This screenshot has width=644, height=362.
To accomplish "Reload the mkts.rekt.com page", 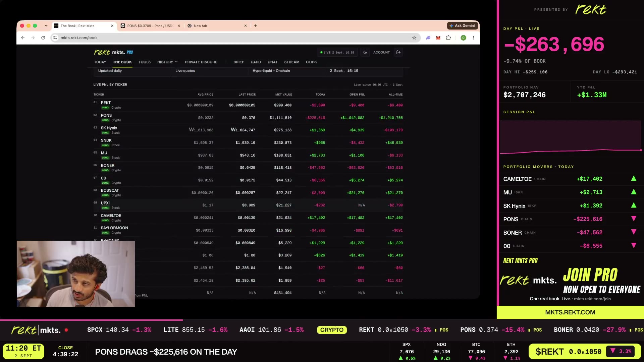I will (43, 38).
